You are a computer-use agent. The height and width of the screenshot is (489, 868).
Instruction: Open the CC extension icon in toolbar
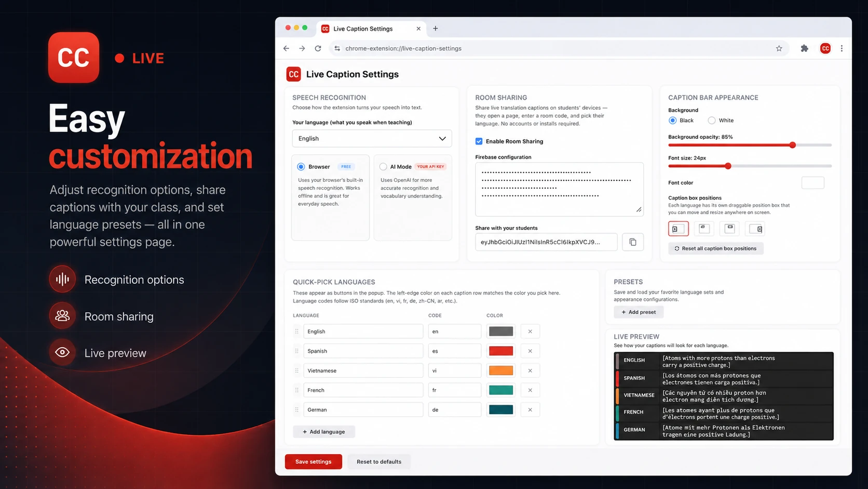click(x=825, y=48)
